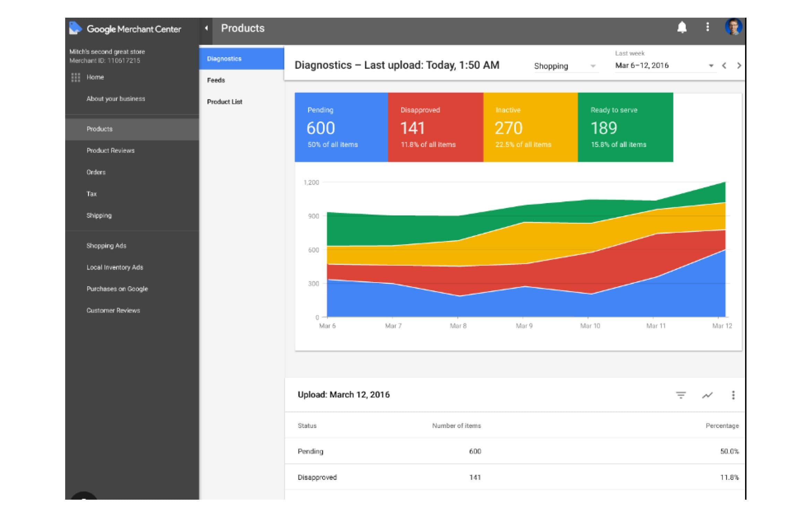Click the Mar 9 label on chart axis
The height and width of the screenshot is (517, 812).
click(x=524, y=326)
